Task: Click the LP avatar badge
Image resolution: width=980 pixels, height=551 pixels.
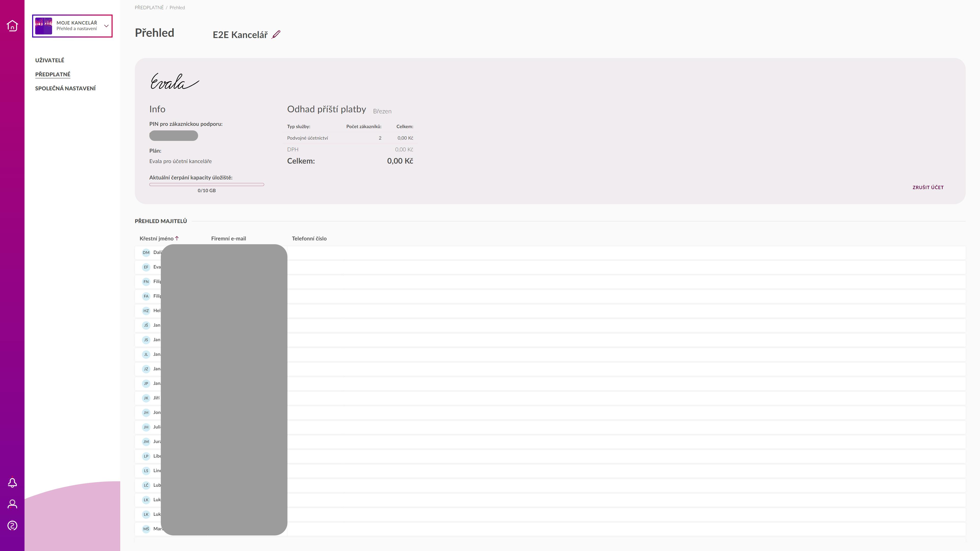Action: click(x=146, y=456)
